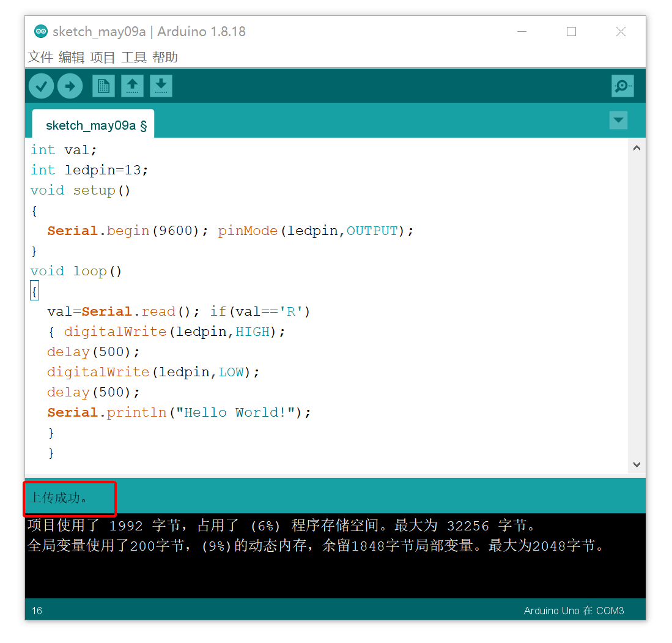672x643 pixels.
Task: Click the Arduino Uno 在 COM3 status text
Action: coord(574,611)
